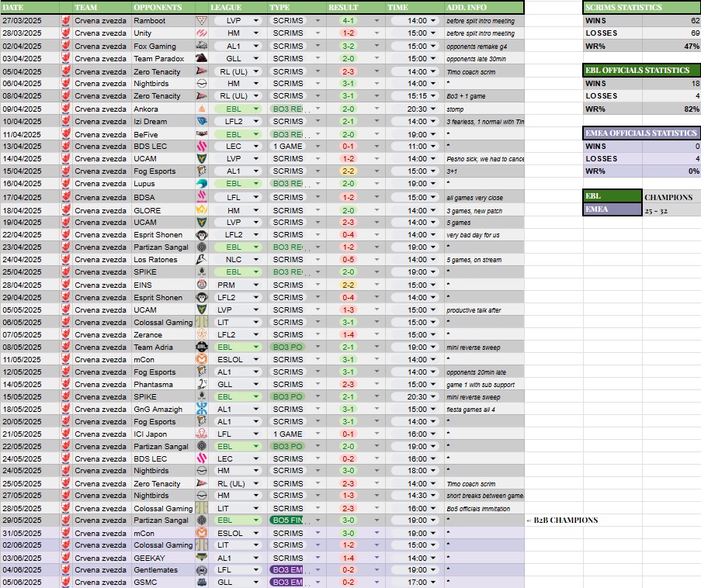
Task: Click the GEEKAY logo icon
Action: click(x=202, y=558)
